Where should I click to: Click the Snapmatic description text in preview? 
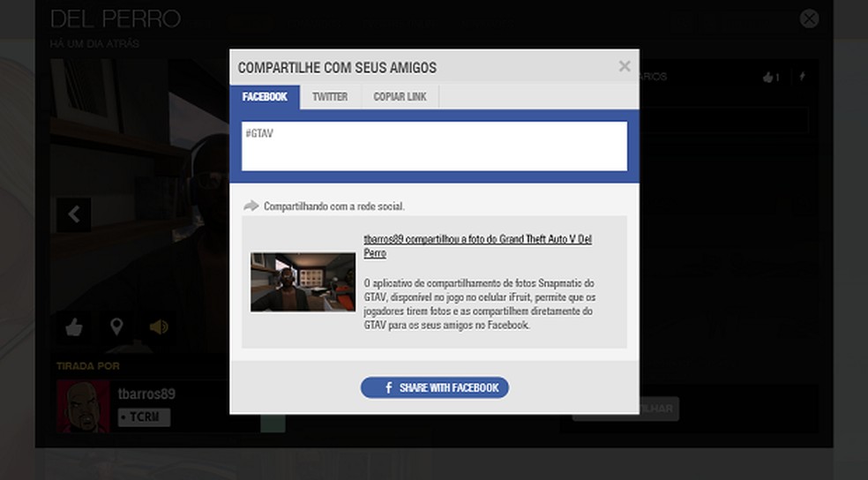tap(479, 304)
